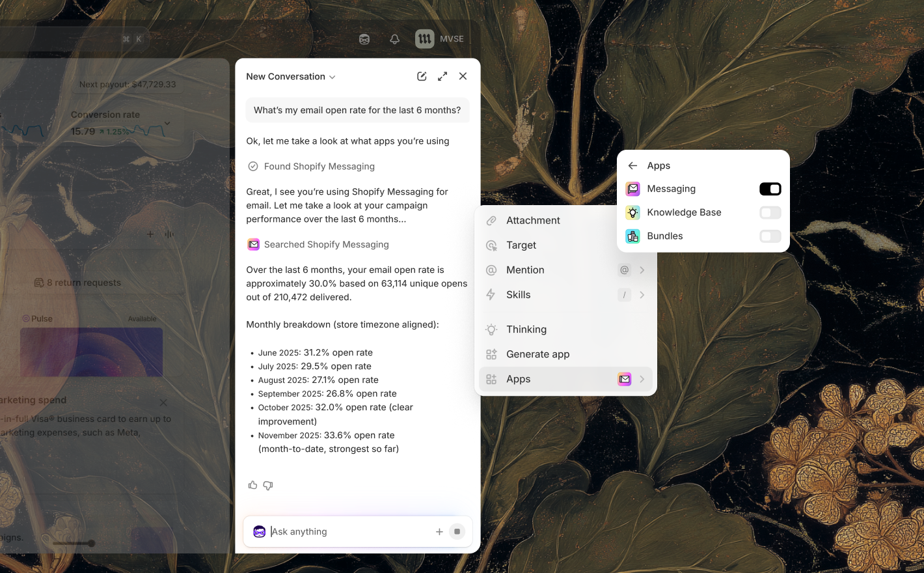Expand the Skills submenu chevron
924x573 pixels.
[642, 295]
